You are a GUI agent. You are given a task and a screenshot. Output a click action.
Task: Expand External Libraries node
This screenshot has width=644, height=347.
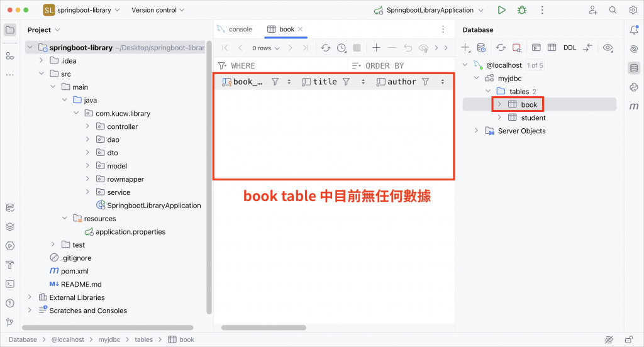pyautogui.click(x=30, y=297)
